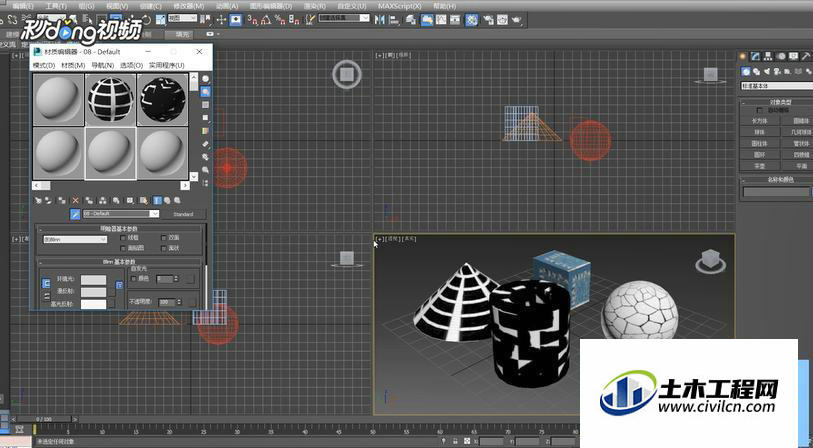Image resolution: width=813 pixels, height=448 pixels.
Task: Click the 高光反射 specular color swatch
Action: pyautogui.click(x=93, y=304)
